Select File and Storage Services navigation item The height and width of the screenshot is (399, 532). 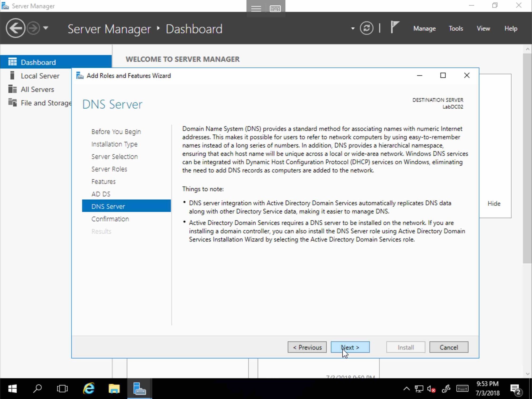click(x=46, y=103)
